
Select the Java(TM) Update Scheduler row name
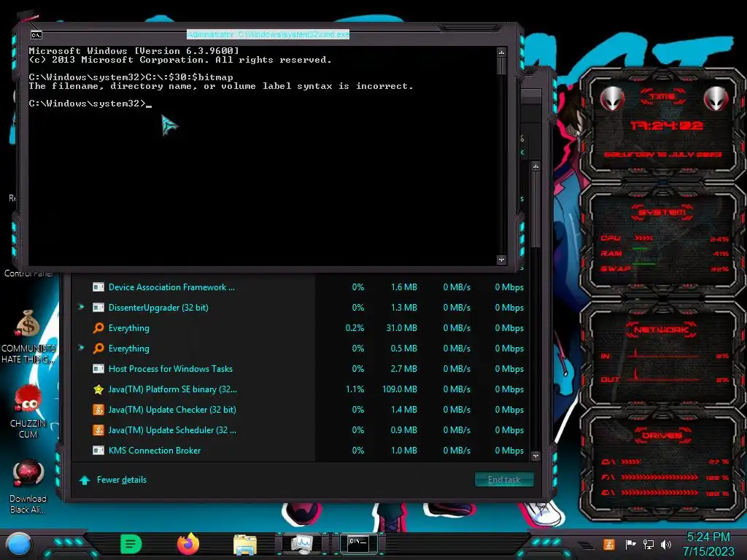coord(172,430)
